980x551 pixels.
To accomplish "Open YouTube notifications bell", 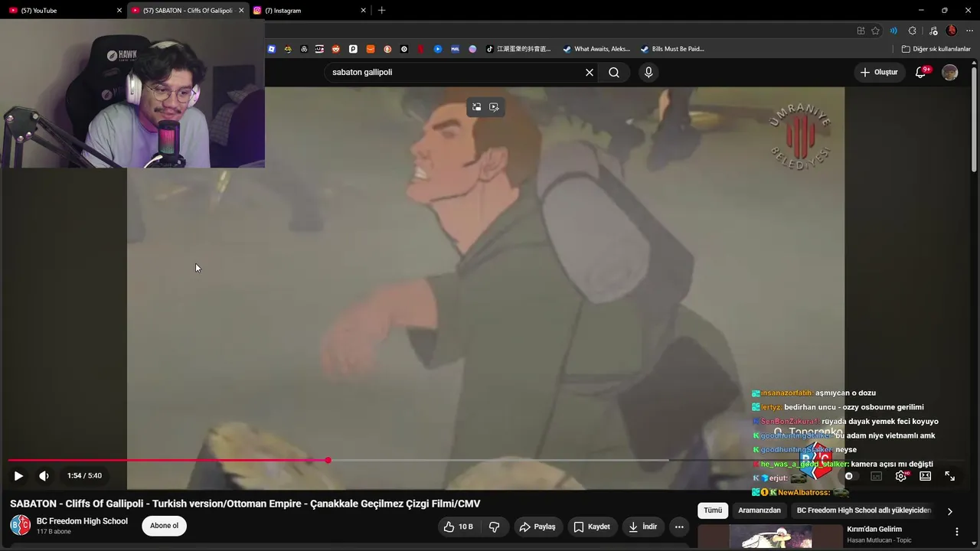I will 921,72.
